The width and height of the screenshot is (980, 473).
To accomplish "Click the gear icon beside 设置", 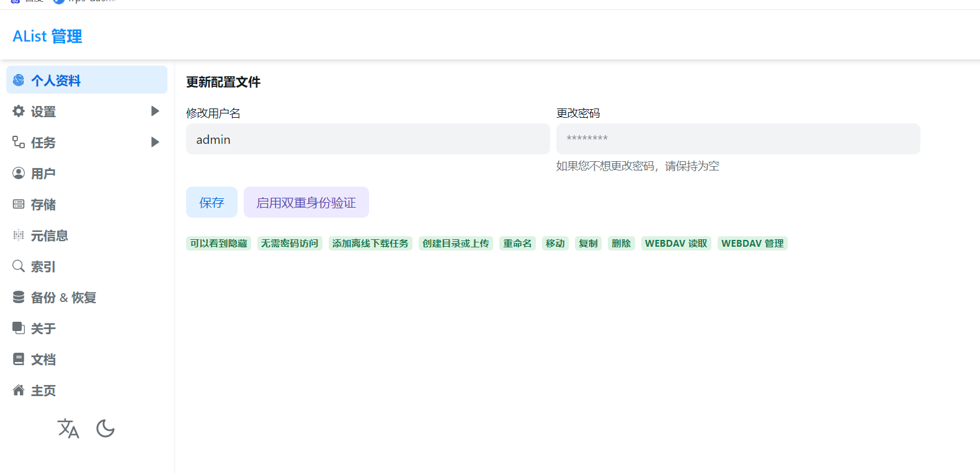I will [19, 111].
